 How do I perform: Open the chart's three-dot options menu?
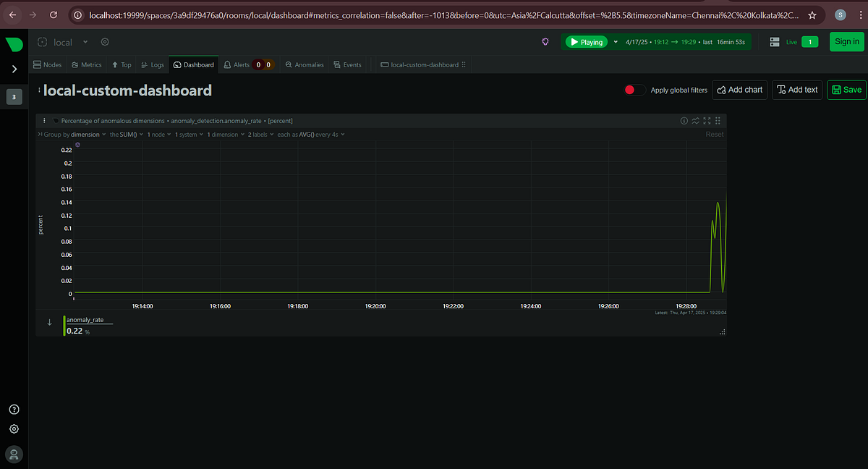44,120
